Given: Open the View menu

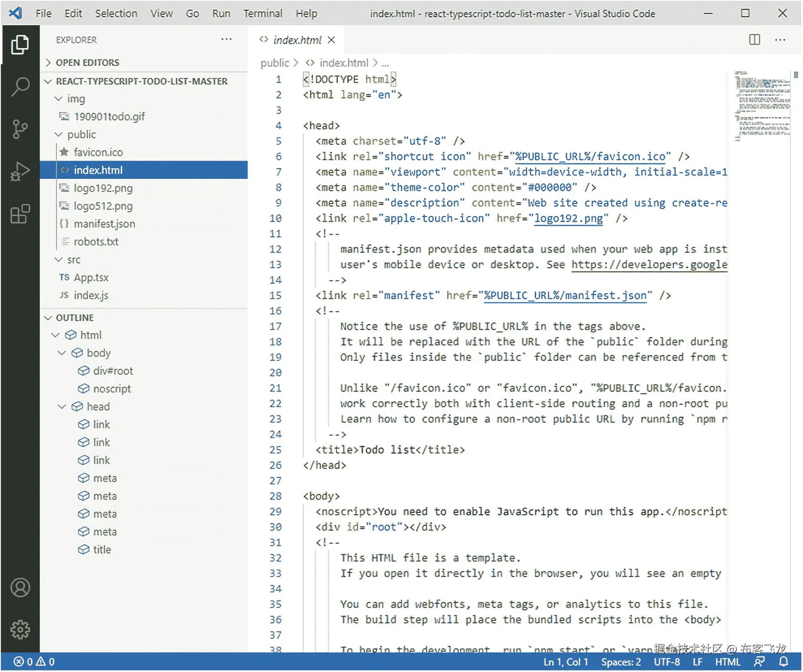Looking at the screenshot, I should point(161,14).
